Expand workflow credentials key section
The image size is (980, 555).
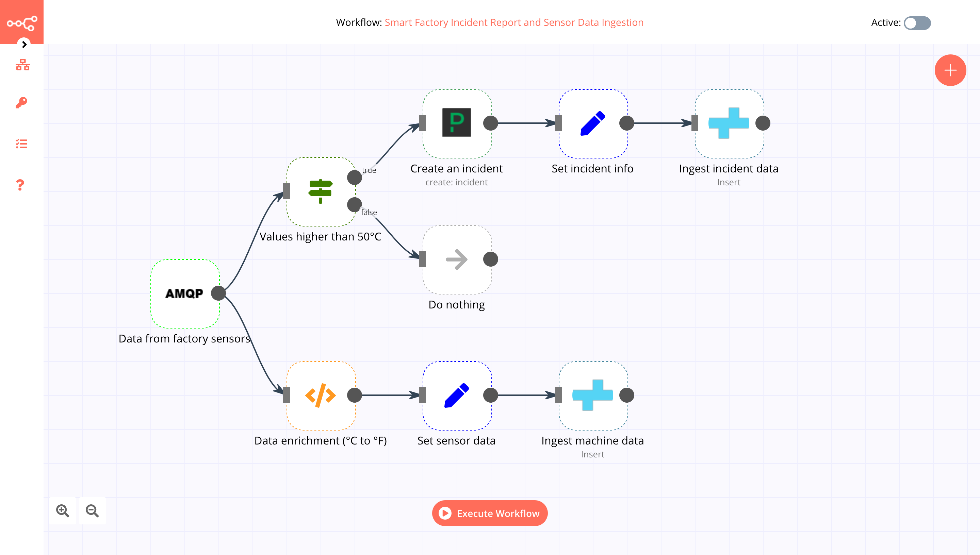(x=22, y=103)
